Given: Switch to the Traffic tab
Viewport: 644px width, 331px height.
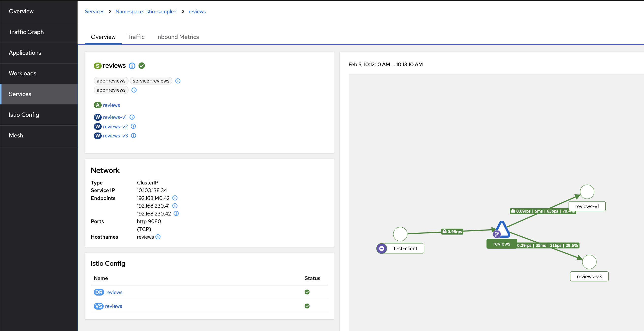Looking at the screenshot, I should 136,37.
